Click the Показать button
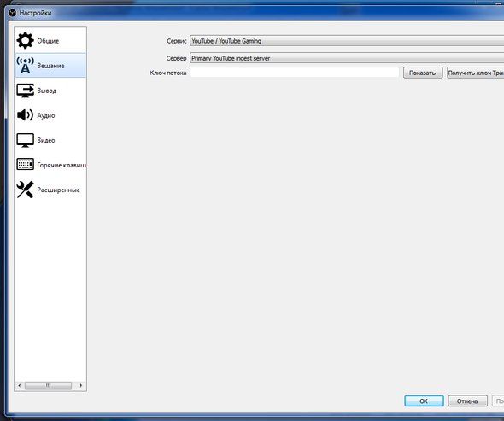 (423, 73)
